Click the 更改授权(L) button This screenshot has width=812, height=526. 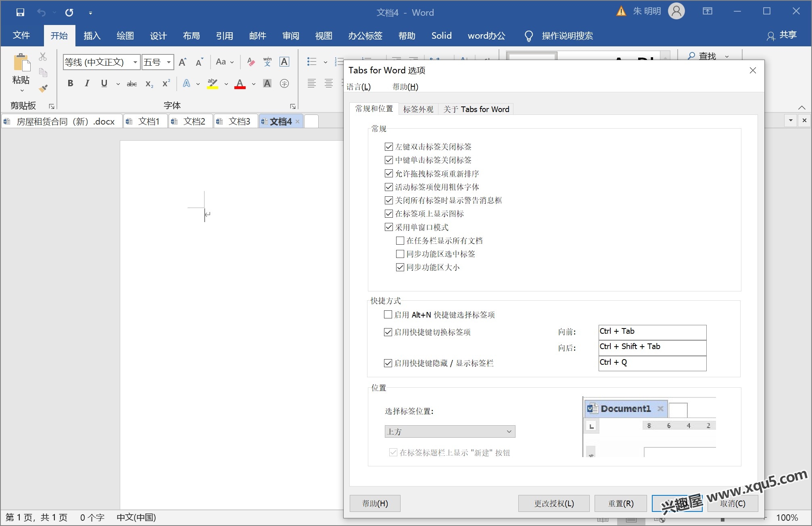click(x=554, y=503)
